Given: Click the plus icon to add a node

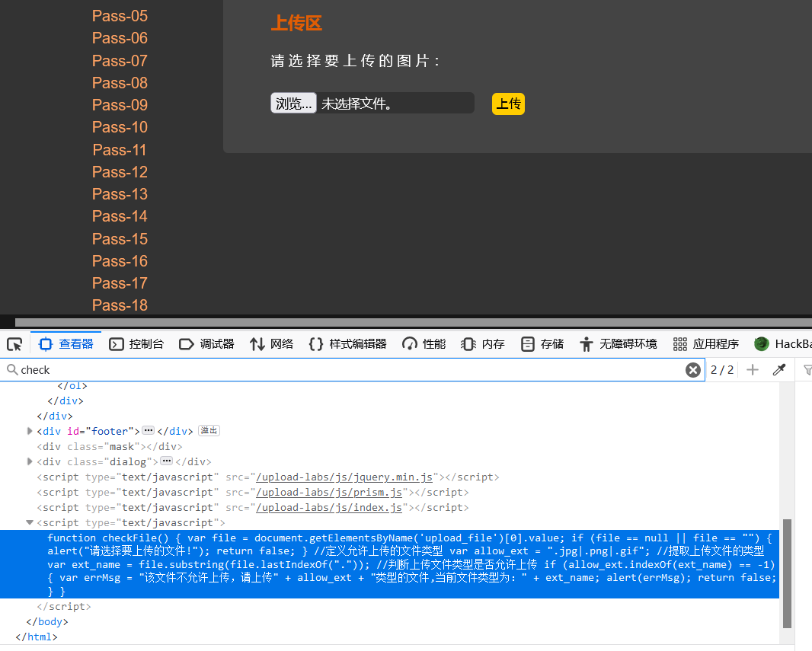Looking at the screenshot, I should coord(753,370).
